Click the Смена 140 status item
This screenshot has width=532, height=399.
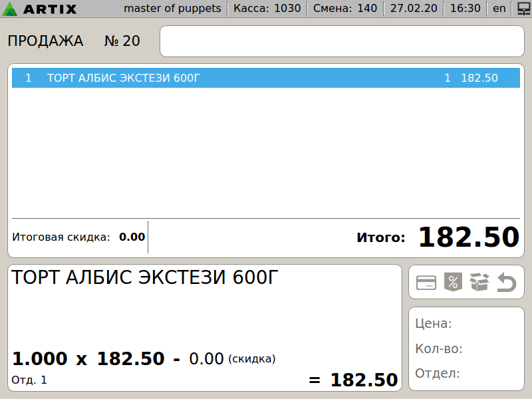coord(344,9)
